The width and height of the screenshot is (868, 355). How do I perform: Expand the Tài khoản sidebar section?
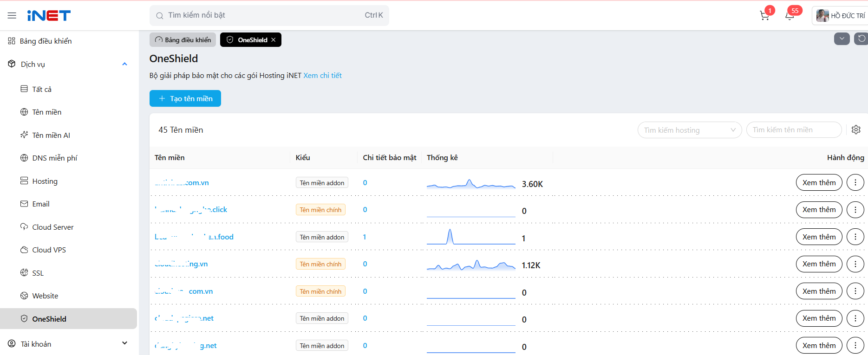pyautogui.click(x=69, y=344)
